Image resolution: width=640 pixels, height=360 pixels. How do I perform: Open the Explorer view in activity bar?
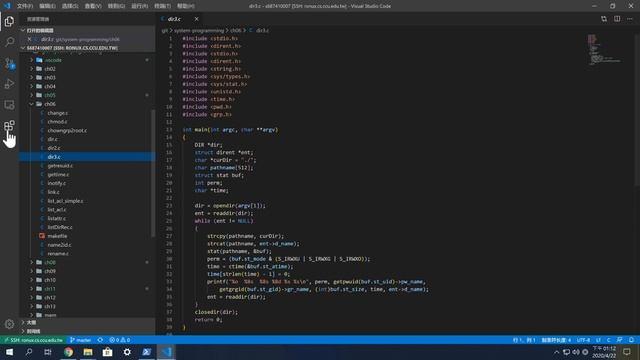click(9, 21)
